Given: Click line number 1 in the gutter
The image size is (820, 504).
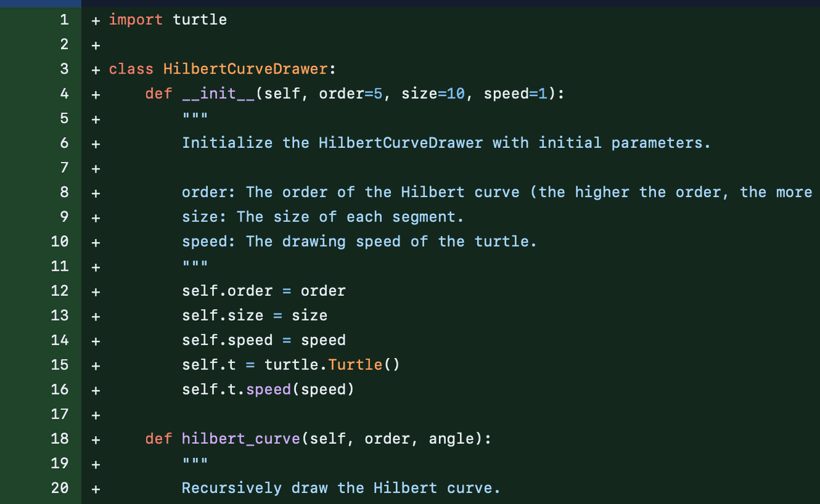Looking at the screenshot, I should click(64, 20).
